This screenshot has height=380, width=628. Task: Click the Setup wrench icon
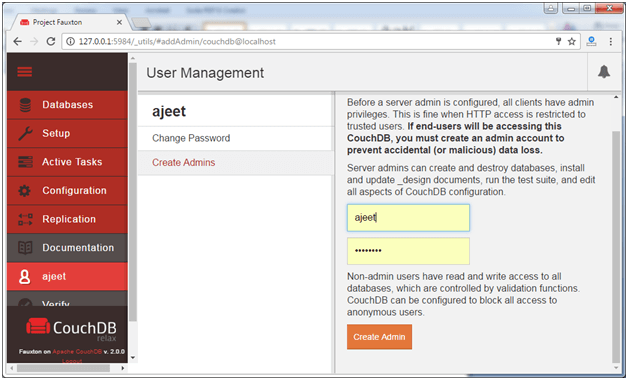(x=25, y=133)
